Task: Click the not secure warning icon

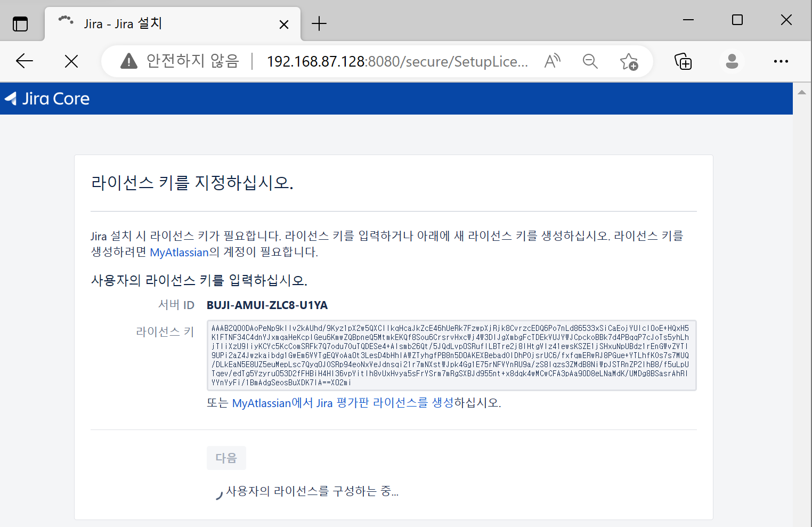Action: [x=128, y=61]
